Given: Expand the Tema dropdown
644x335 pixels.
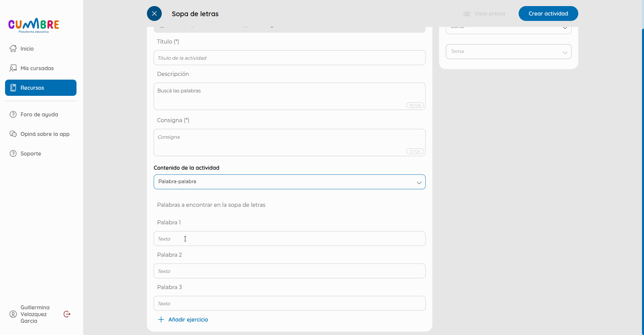Looking at the screenshot, I should [x=509, y=52].
